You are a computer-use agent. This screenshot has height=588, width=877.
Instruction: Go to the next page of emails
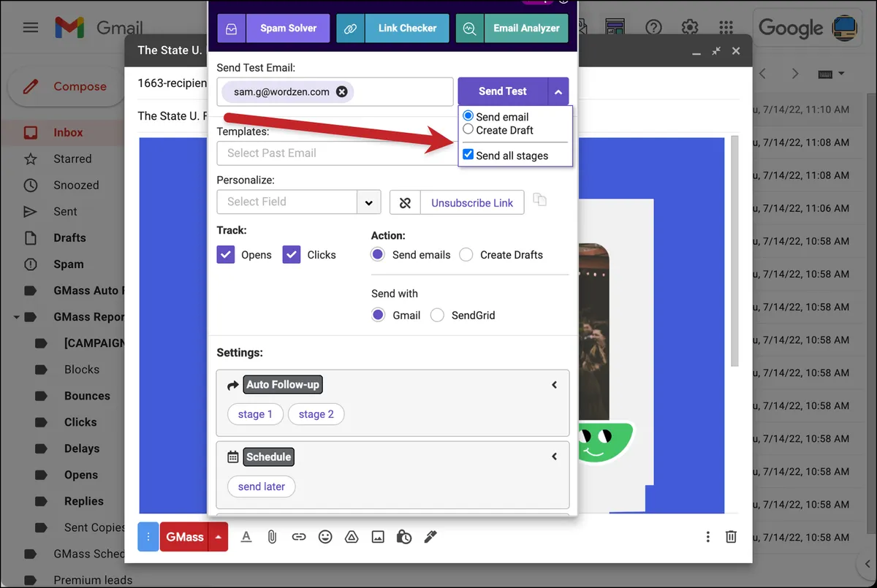(797, 74)
